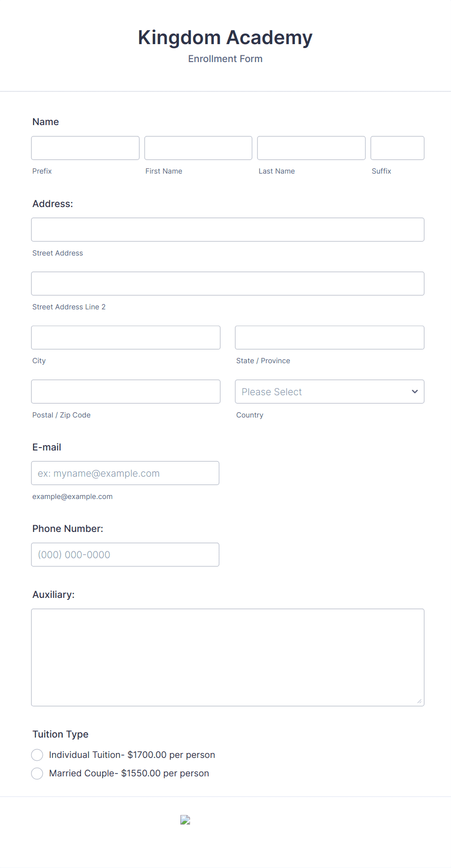Viewport: 451px width, 868px height.
Task: Click the Prefix input field
Action: [x=85, y=148]
